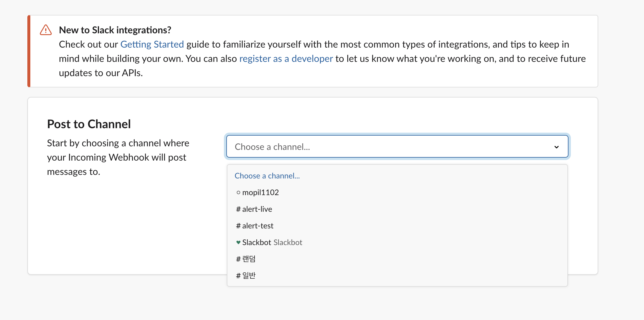Click the warning triangle icon in the banner

(x=46, y=30)
